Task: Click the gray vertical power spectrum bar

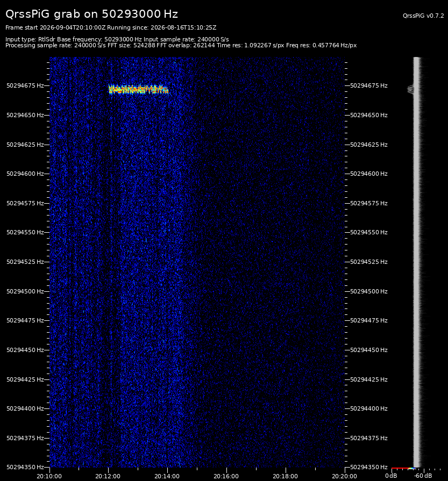Action: (x=417, y=262)
